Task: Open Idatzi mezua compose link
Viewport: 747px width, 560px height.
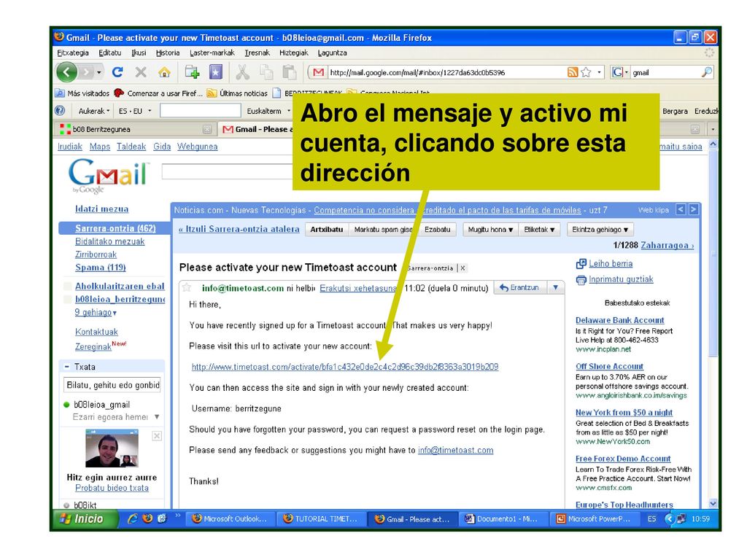Action: pos(101,209)
